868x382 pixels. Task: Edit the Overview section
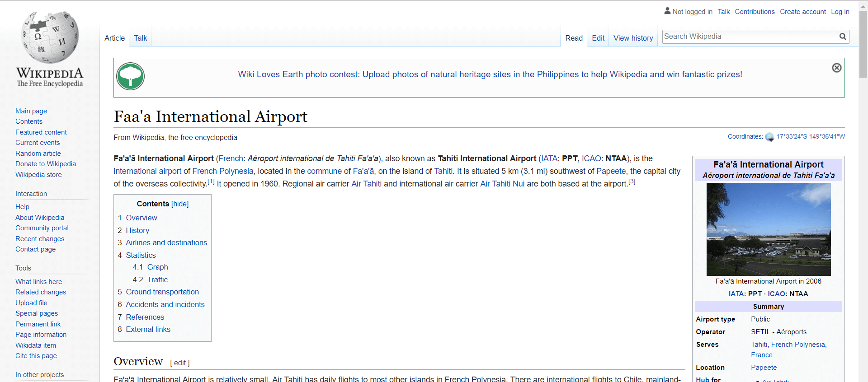point(180,363)
